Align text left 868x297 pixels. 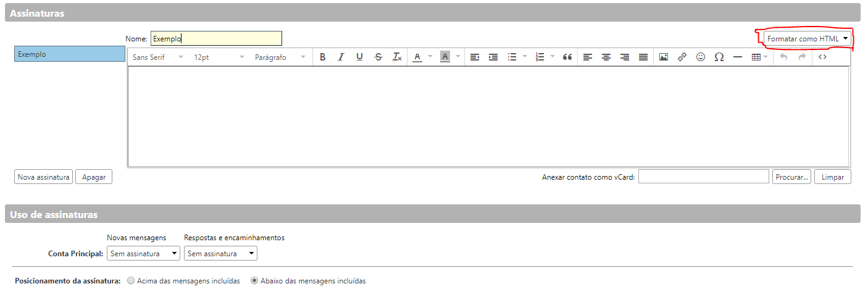pos(588,57)
